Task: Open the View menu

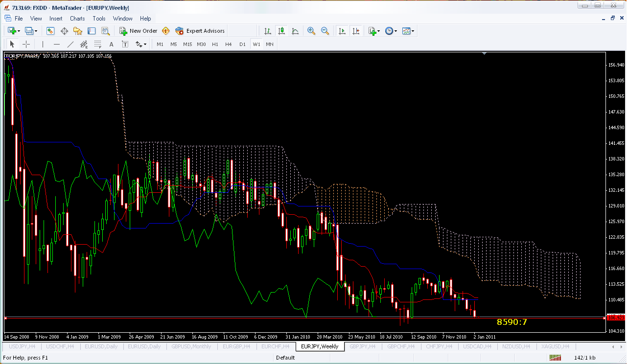Action: 36,19
